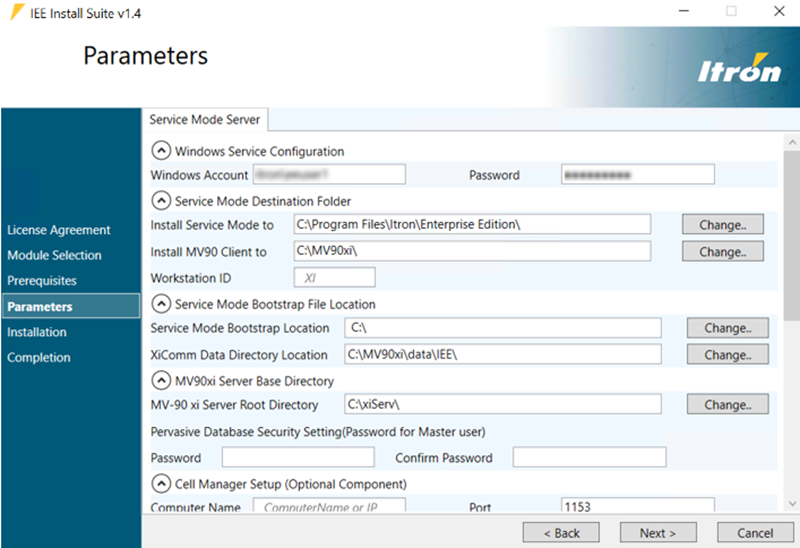Minimize the IEE Install Suite window

[684, 11]
